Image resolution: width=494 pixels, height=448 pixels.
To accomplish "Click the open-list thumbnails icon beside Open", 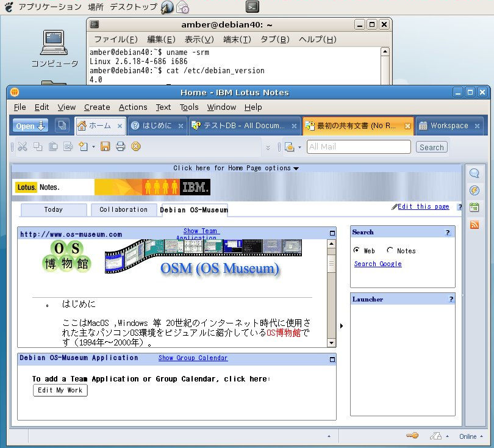I will (62, 126).
